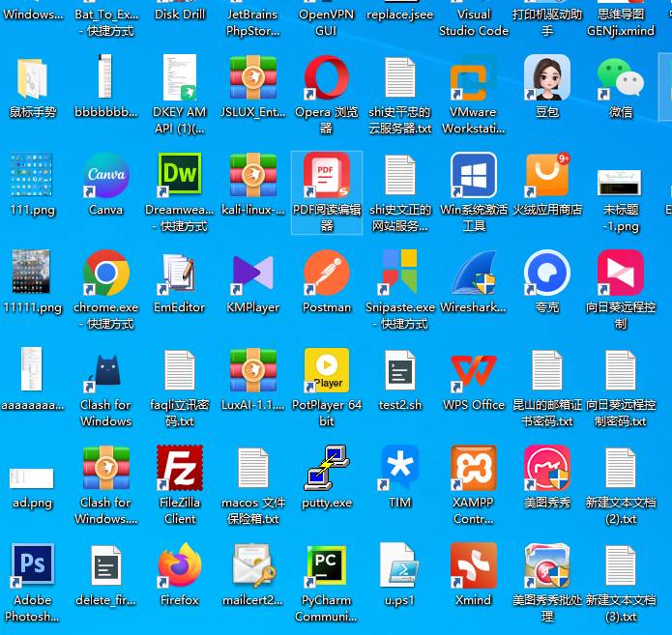
Task: Open the Postman icon
Action: point(327,273)
